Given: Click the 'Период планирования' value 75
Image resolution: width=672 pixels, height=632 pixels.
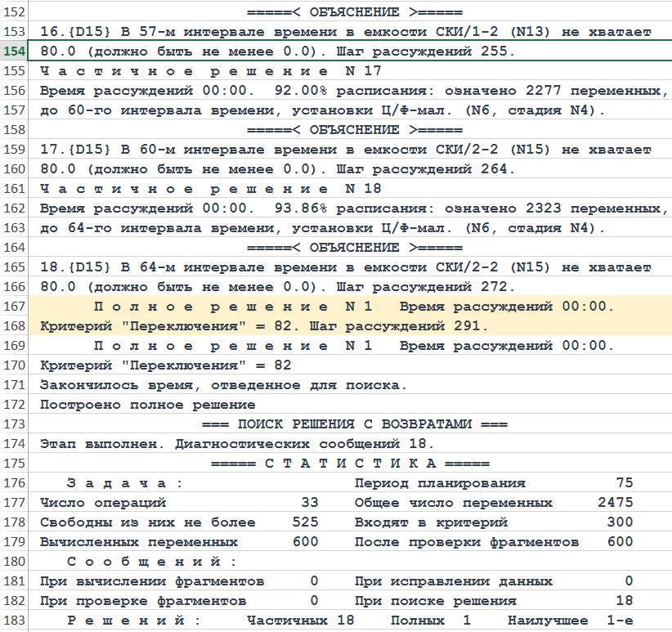Looking at the screenshot, I should [x=624, y=483].
